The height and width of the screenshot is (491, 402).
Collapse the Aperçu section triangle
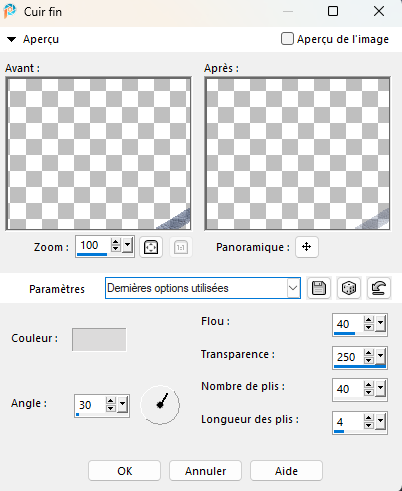click(11, 39)
